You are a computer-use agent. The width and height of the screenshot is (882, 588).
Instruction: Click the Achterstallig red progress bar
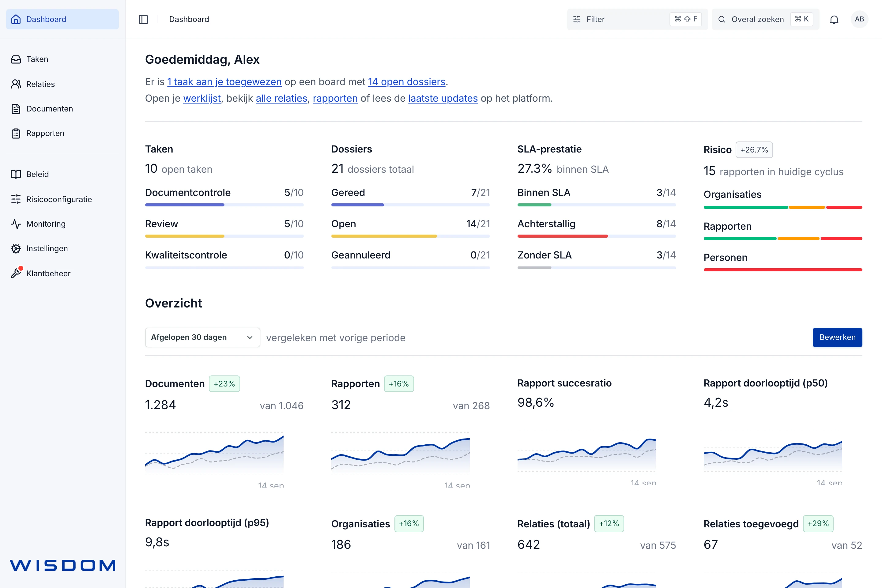point(597,236)
